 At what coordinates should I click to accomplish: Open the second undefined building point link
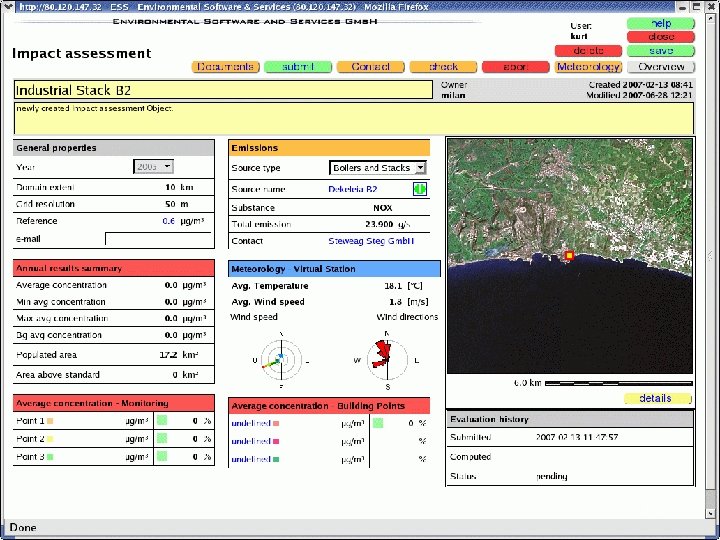(251, 441)
